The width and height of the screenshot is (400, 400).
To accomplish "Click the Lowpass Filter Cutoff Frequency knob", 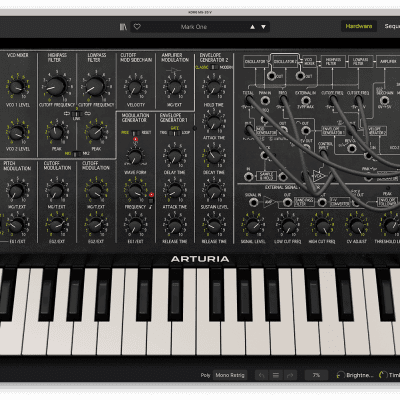I will point(95,86).
